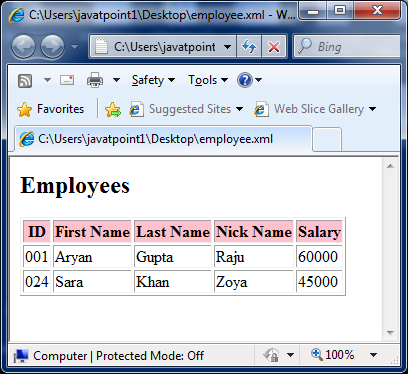Go forward with the Forward arrow button

[52, 46]
